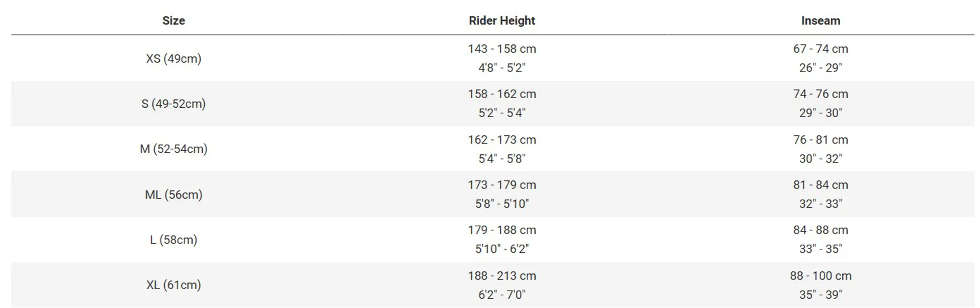Viewport: 980px width, 308px height.
Task: Select the S (49-52cm) size cell
Action: click(x=174, y=104)
